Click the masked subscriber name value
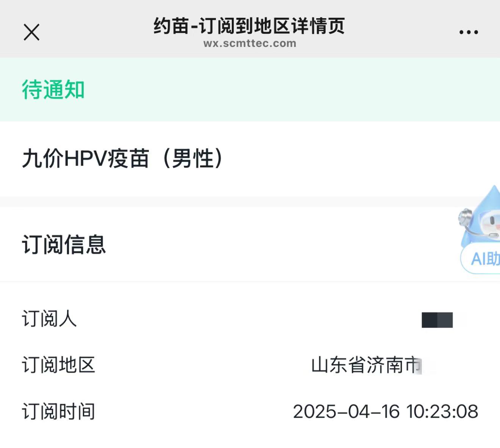The image size is (500, 448). click(x=437, y=320)
